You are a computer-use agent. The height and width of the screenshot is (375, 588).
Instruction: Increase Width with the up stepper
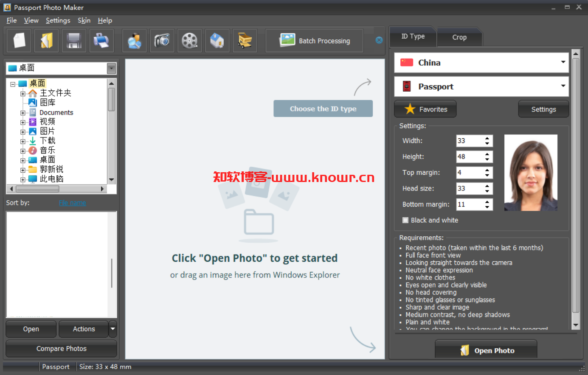(x=487, y=138)
